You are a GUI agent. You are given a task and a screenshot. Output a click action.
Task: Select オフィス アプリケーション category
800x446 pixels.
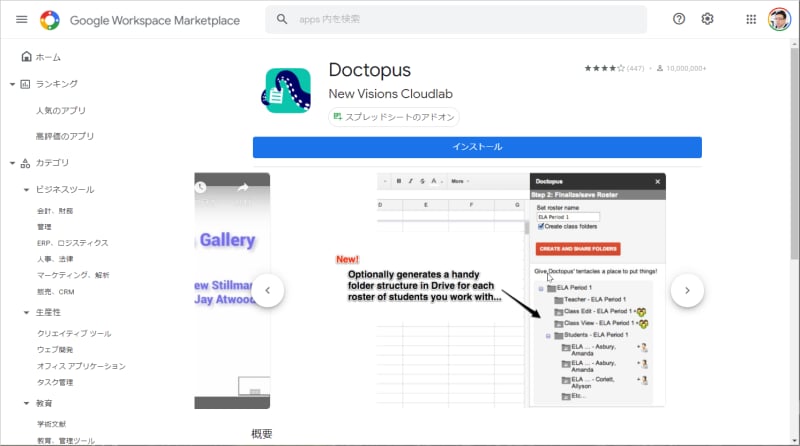click(x=81, y=366)
